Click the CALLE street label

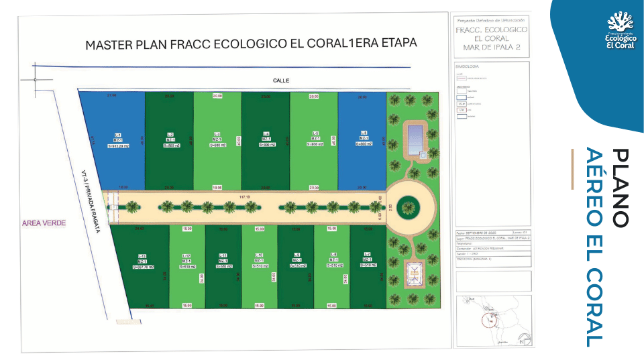tap(281, 80)
